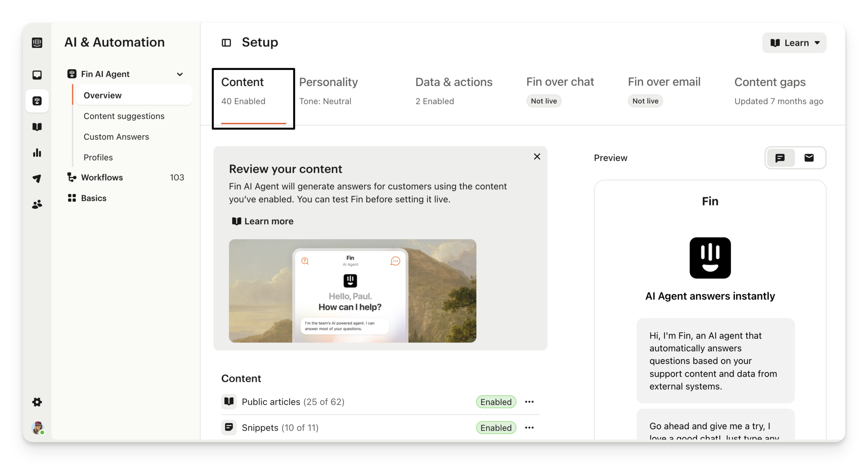868x465 pixels.
Task: Collapse the Fin AI Agent section
Action: tap(180, 74)
